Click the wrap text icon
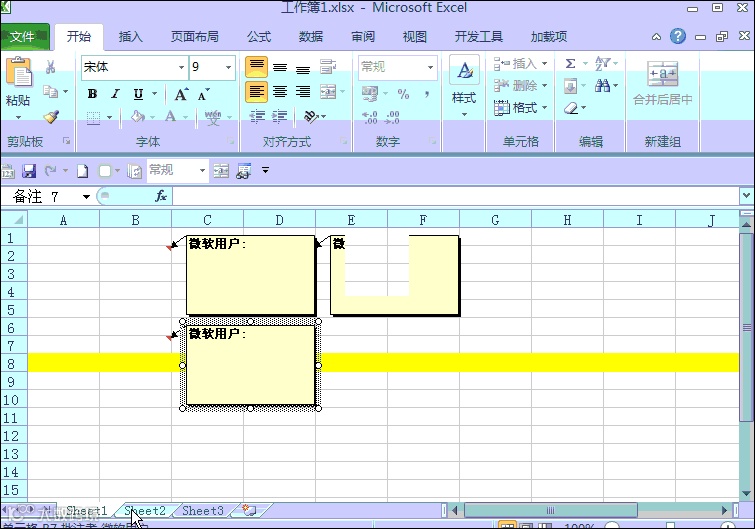This screenshot has height=529, width=755. (x=328, y=67)
